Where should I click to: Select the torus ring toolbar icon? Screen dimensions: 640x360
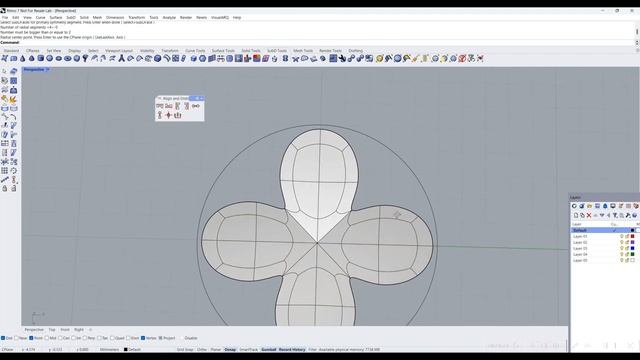coord(67,59)
